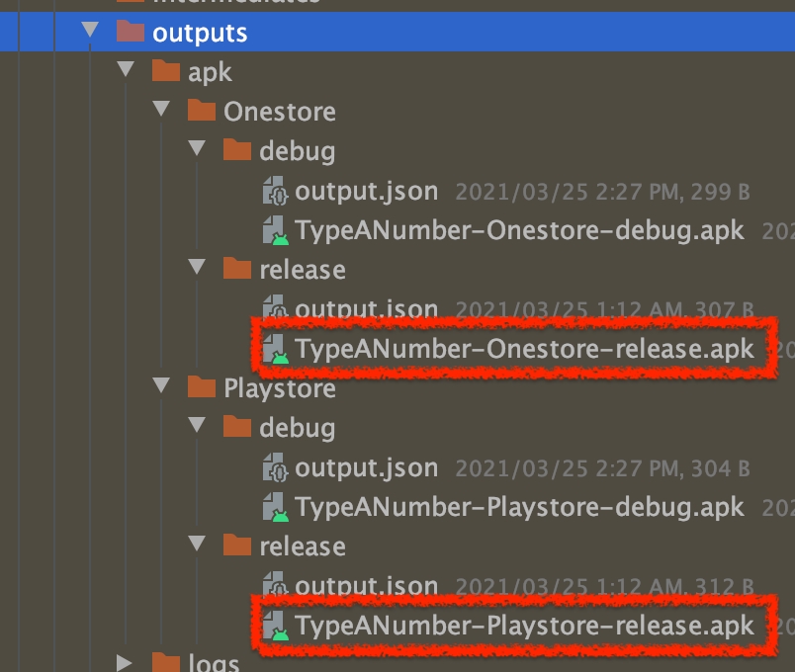Select TypeANumber-Playstore-debug.apk file name
The width and height of the screenshot is (795, 672).
(519, 507)
